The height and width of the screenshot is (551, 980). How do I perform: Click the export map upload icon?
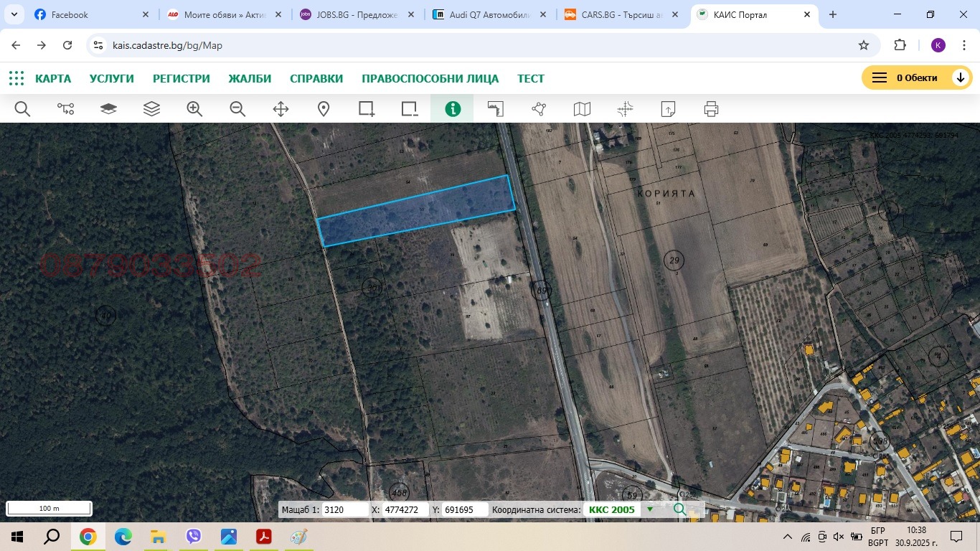pyautogui.click(x=667, y=109)
